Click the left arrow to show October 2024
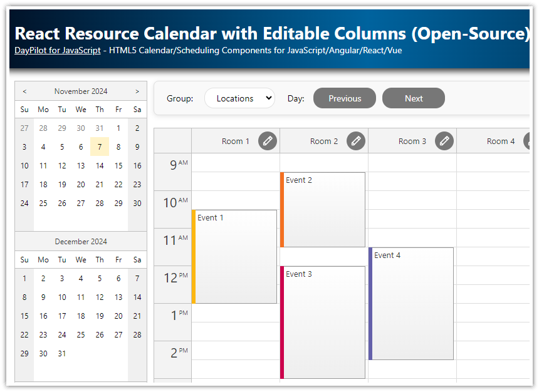This screenshot has height=392, width=539. pyautogui.click(x=24, y=91)
